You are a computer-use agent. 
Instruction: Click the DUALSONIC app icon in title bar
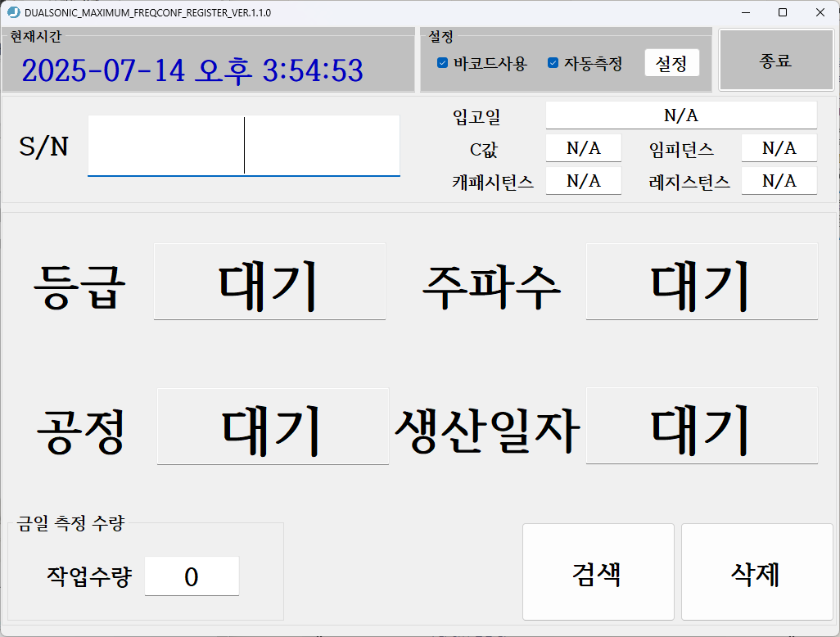(15, 12)
